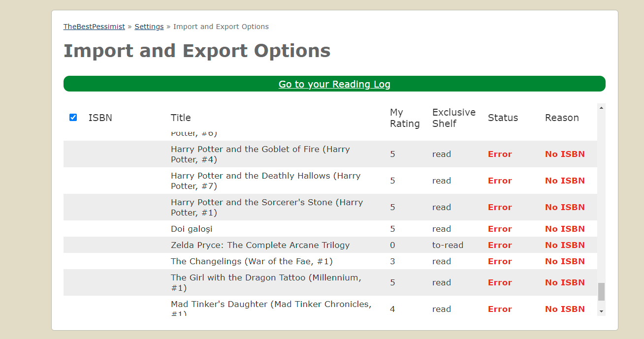Click The Girl with the Dragon Tattoo title
Image resolution: width=644 pixels, height=339 pixels.
click(266, 282)
